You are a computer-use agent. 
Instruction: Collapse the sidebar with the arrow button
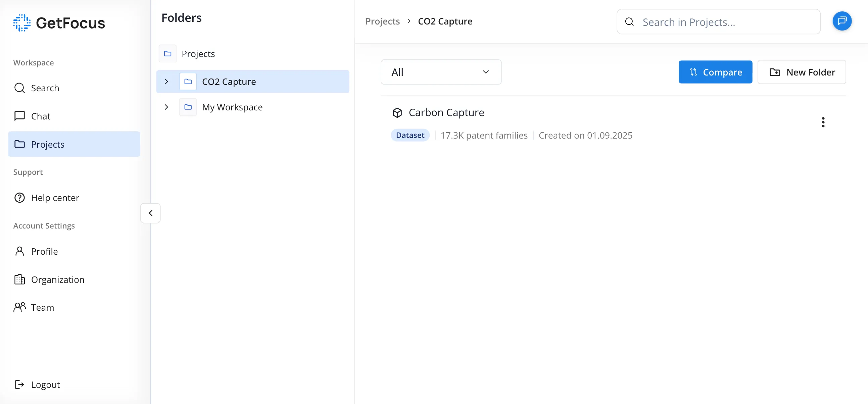(x=150, y=213)
